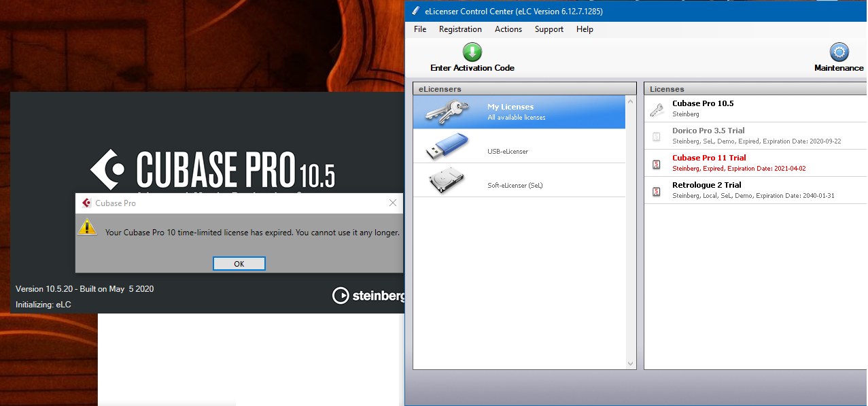This screenshot has width=868, height=406.
Task: Open the Maintenance gear icon
Action: click(839, 52)
